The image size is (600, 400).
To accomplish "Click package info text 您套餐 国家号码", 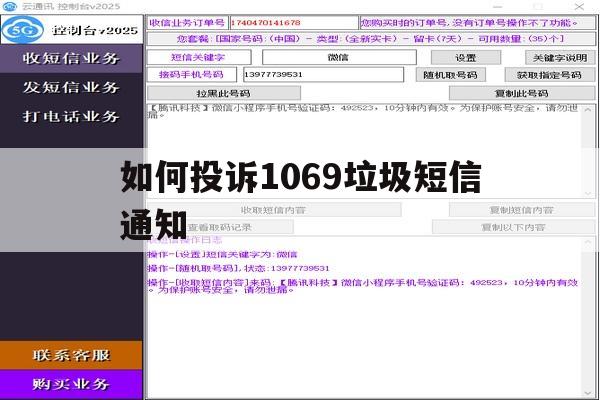I will click(x=371, y=39).
